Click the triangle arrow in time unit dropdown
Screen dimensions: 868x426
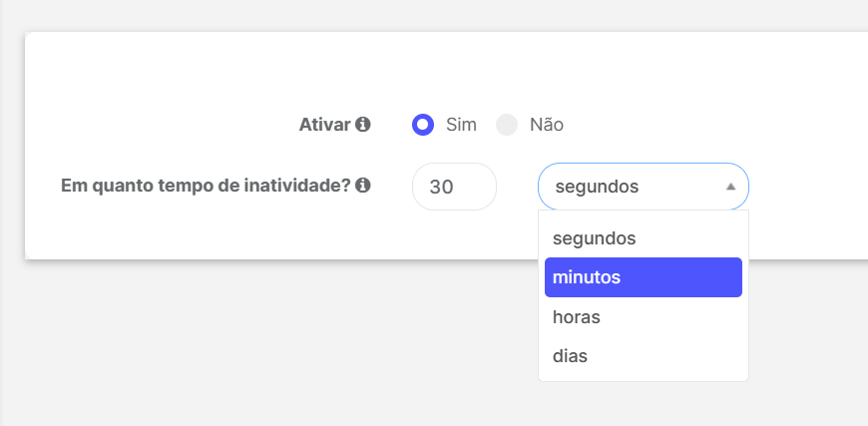730,187
